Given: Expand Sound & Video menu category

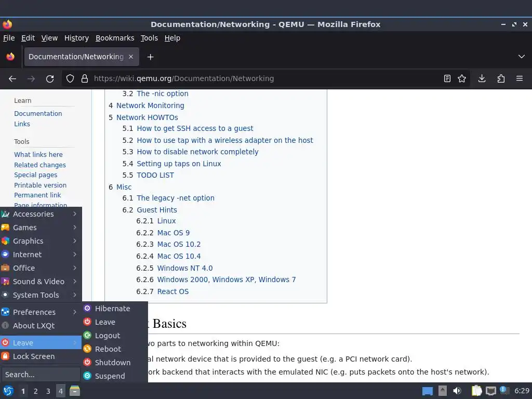Looking at the screenshot, I should pyautogui.click(x=41, y=282).
